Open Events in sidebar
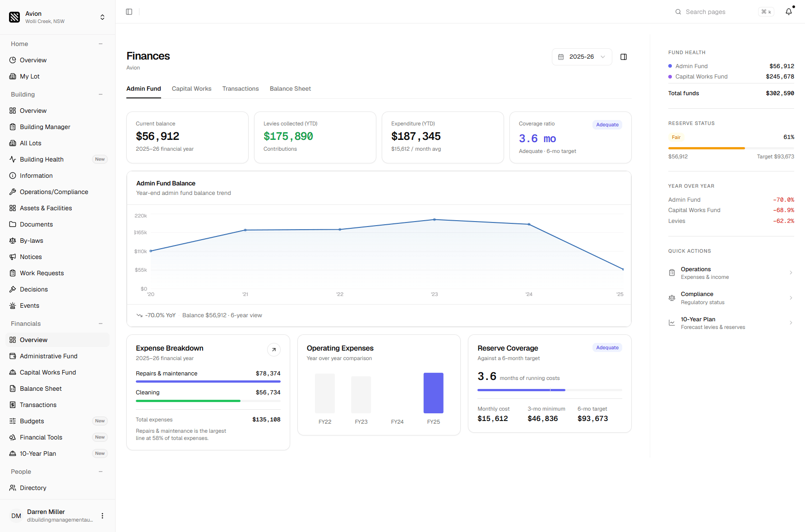The image size is (805, 532). pos(58,305)
